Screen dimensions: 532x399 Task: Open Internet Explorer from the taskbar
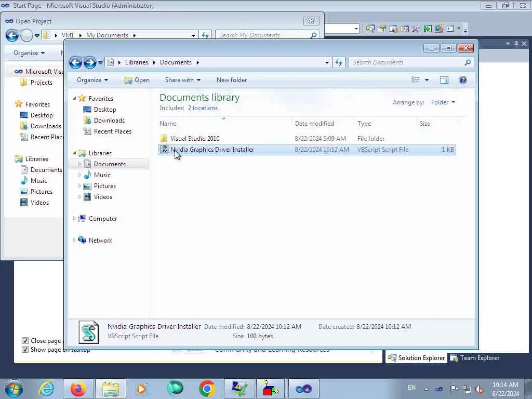pyautogui.click(x=46, y=389)
